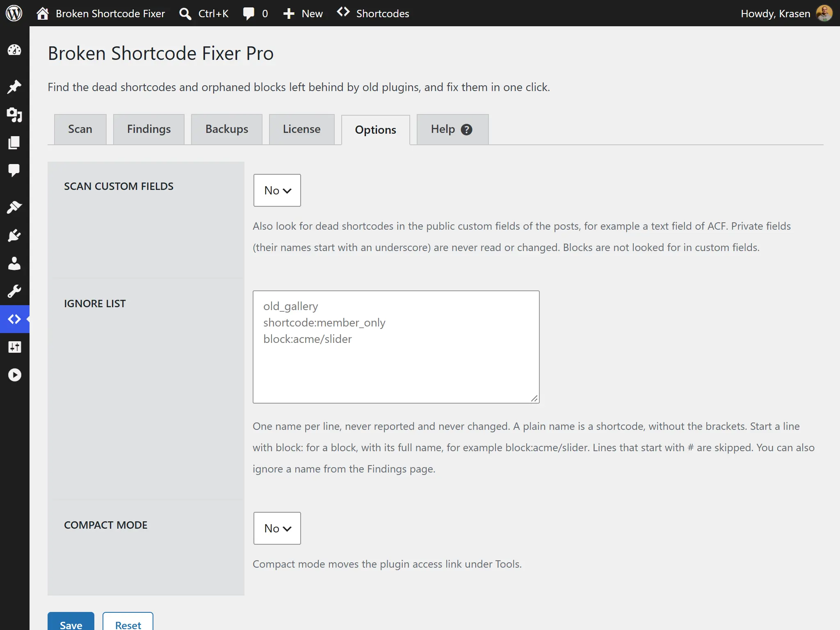Select the active Shortcodes sidebar icon
Image resolution: width=840 pixels, height=630 pixels.
(14, 319)
